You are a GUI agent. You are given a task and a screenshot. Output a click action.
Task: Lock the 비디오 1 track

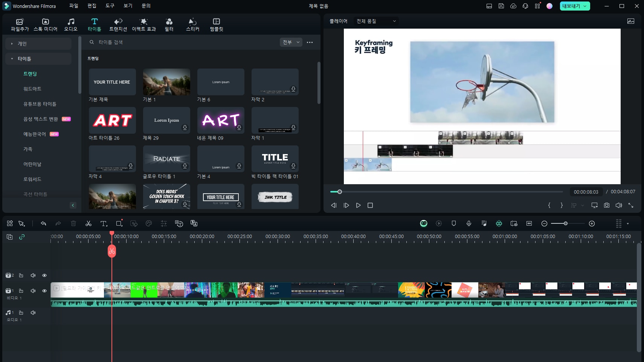[x=21, y=291]
